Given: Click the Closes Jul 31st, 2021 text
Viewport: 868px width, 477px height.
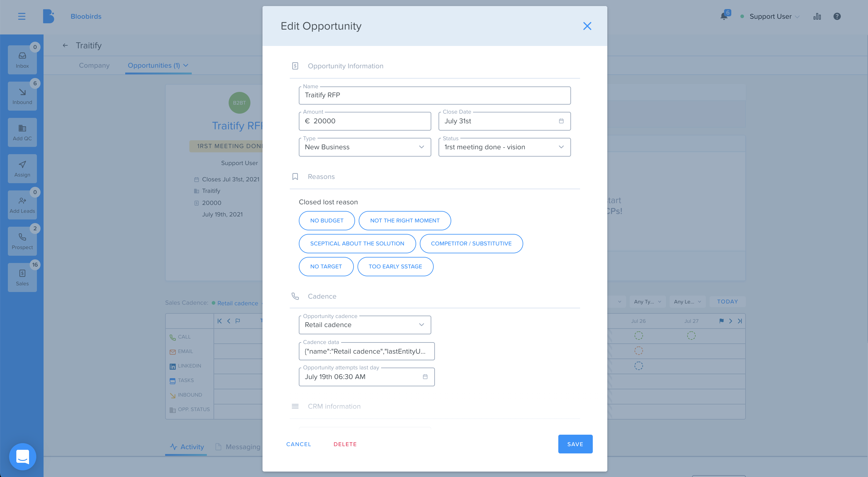Looking at the screenshot, I should 230,180.
